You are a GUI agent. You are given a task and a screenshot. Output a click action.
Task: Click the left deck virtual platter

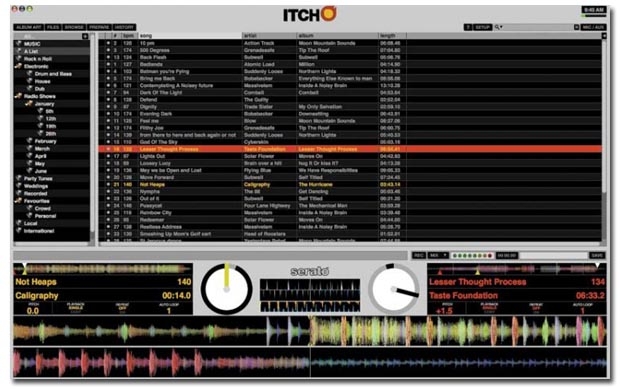[x=227, y=289]
